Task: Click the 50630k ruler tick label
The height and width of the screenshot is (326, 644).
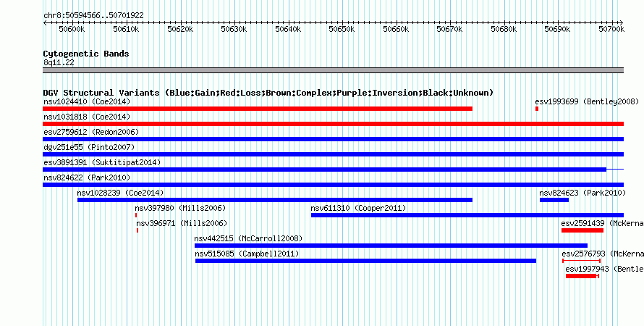Action: (234, 29)
